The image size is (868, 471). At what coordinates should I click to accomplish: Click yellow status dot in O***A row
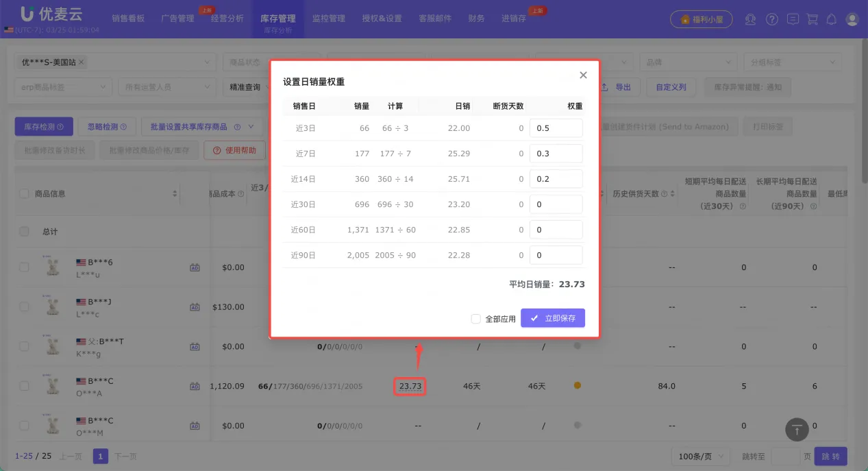577,386
